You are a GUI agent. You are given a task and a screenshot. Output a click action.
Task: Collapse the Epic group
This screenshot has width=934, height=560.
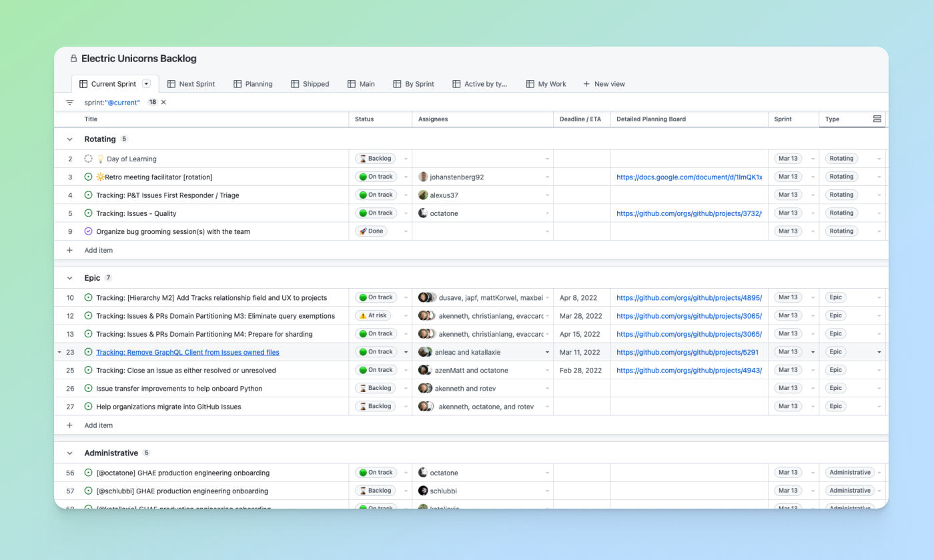point(69,278)
